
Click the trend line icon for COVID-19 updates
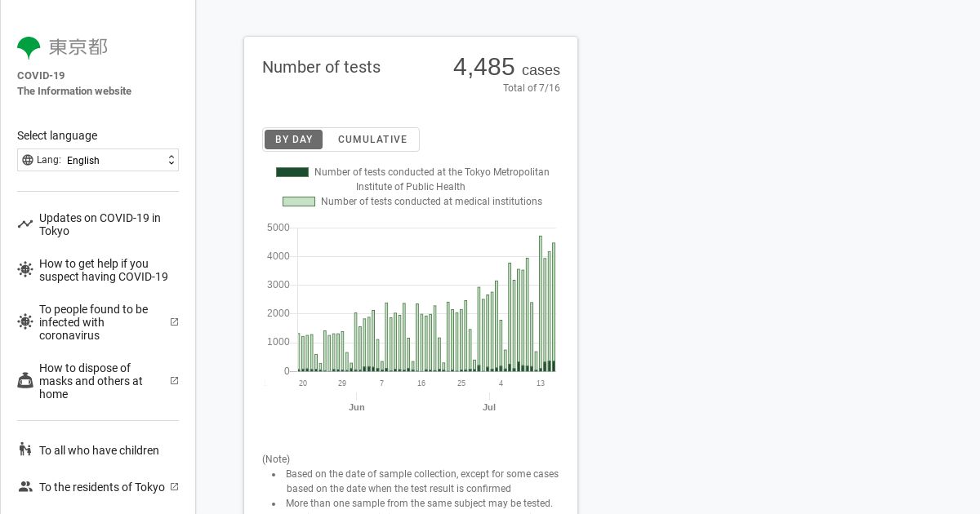[x=25, y=224]
